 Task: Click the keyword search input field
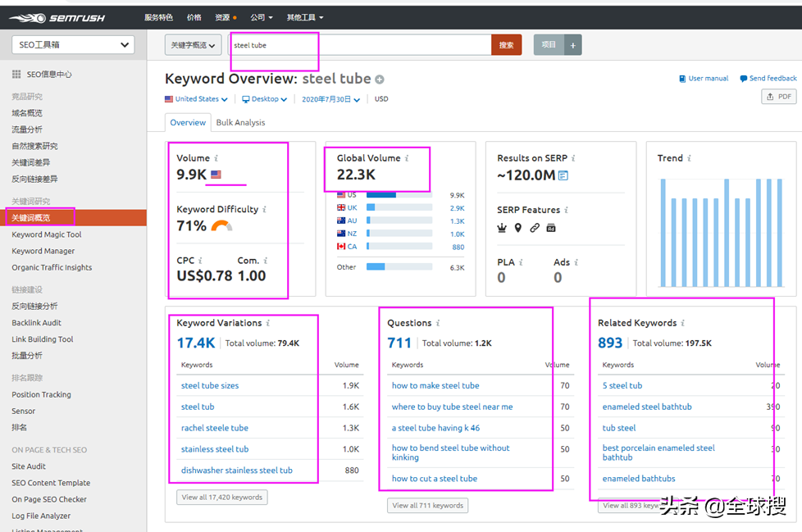click(x=361, y=45)
